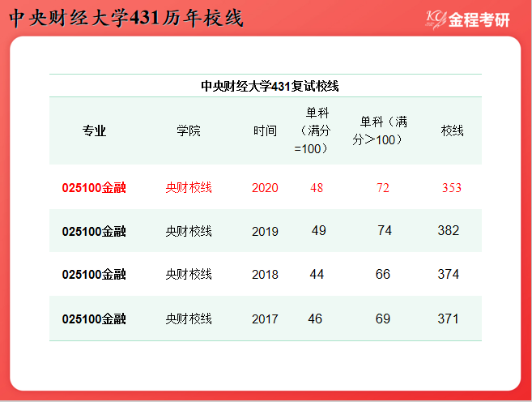Select the red 央财校线 cell
The height and width of the screenshot is (402, 532).
(x=189, y=188)
